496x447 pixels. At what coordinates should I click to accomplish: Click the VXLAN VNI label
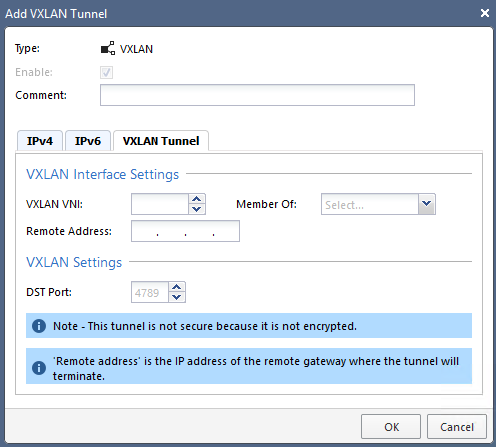[x=54, y=204]
